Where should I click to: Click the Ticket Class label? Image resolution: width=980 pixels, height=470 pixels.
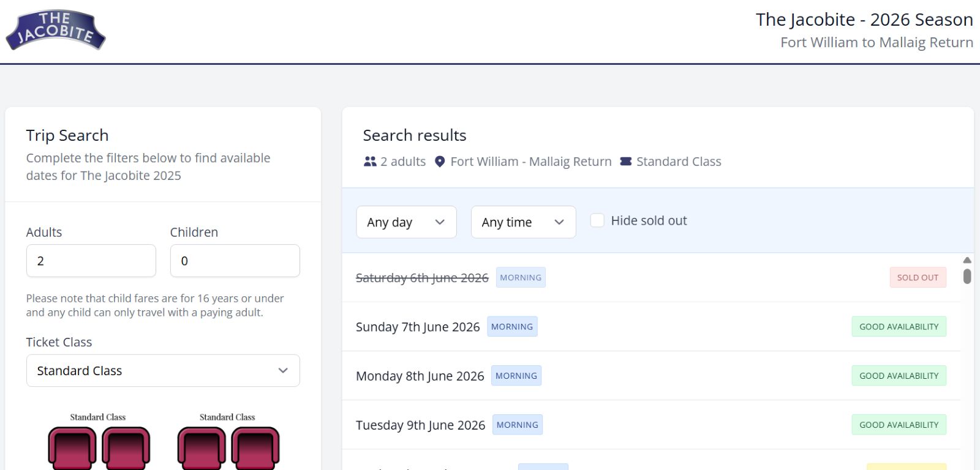coord(59,342)
